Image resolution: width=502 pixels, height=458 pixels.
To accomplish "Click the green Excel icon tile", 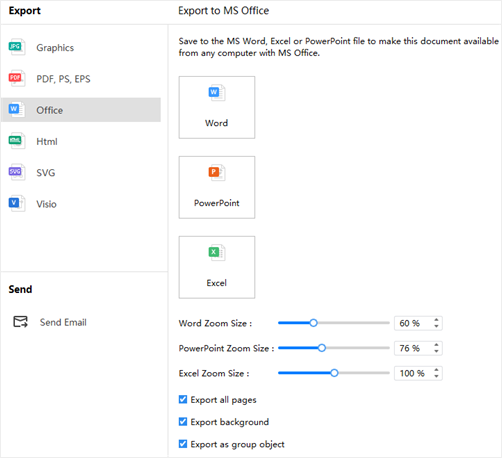I will click(217, 267).
